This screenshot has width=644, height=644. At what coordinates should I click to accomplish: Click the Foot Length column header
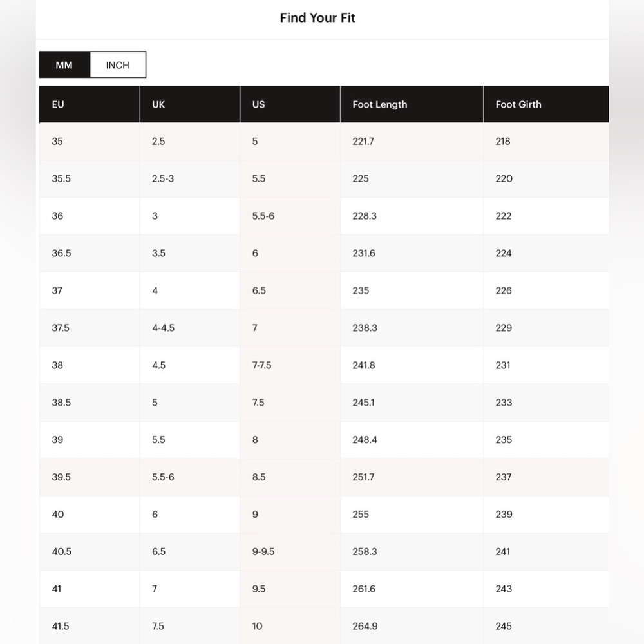pos(412,104)
